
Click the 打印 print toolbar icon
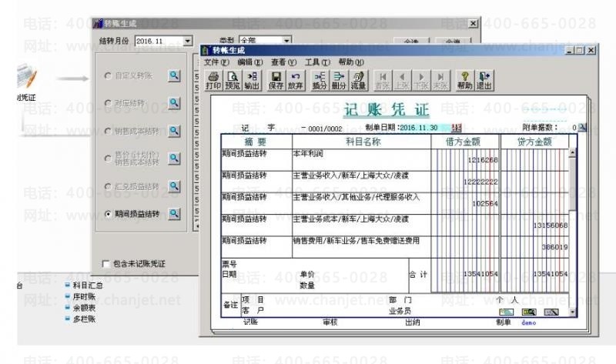(213, 81)
